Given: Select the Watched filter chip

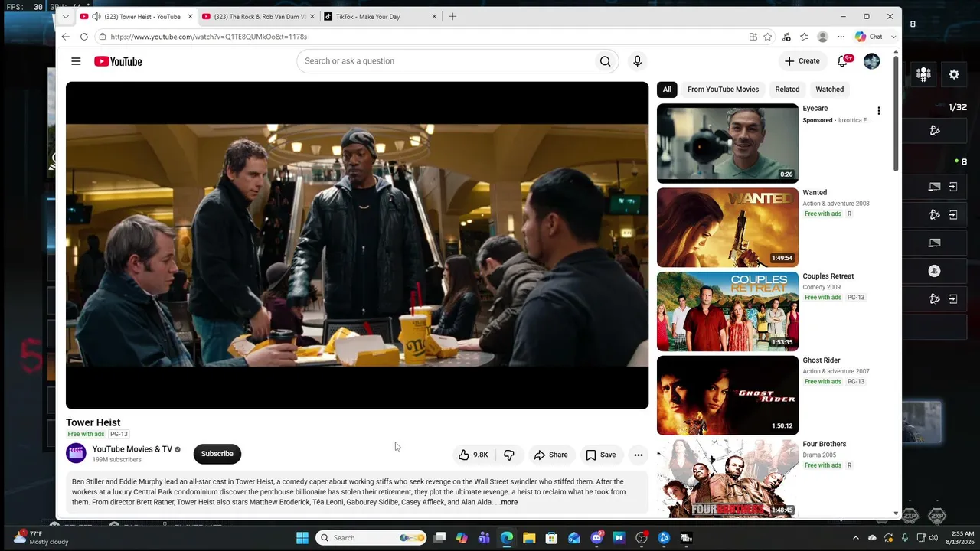Looking at the screenshot, I should (x=830, y=90).
